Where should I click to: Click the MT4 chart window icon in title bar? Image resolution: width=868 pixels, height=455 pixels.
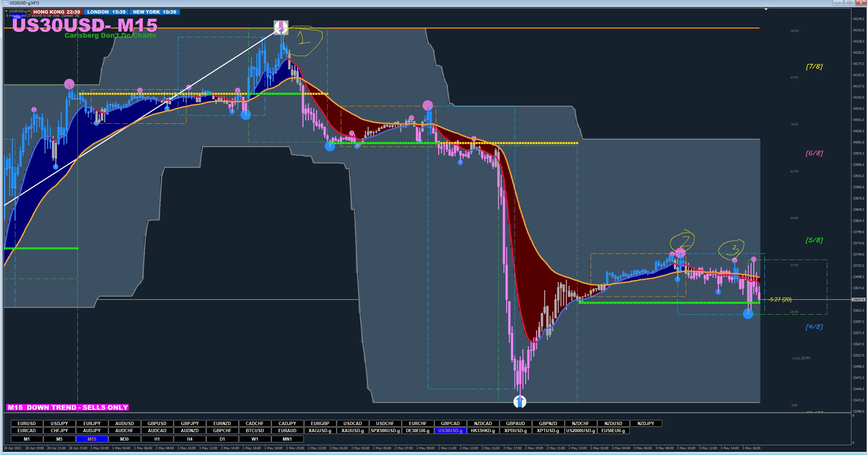click(6, 3)
